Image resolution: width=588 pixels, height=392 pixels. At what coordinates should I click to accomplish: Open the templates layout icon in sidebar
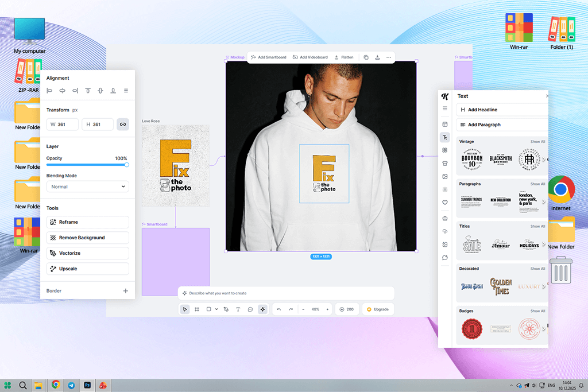445,124
